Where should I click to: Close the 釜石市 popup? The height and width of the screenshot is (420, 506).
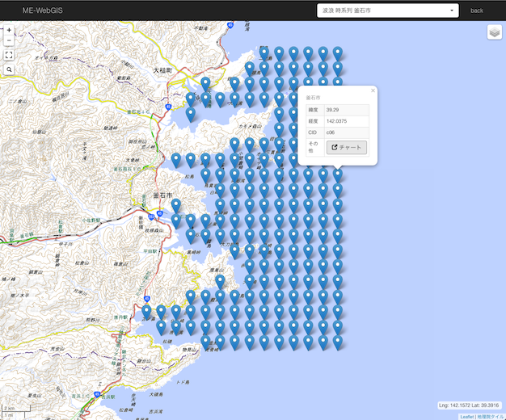point(373,90)
